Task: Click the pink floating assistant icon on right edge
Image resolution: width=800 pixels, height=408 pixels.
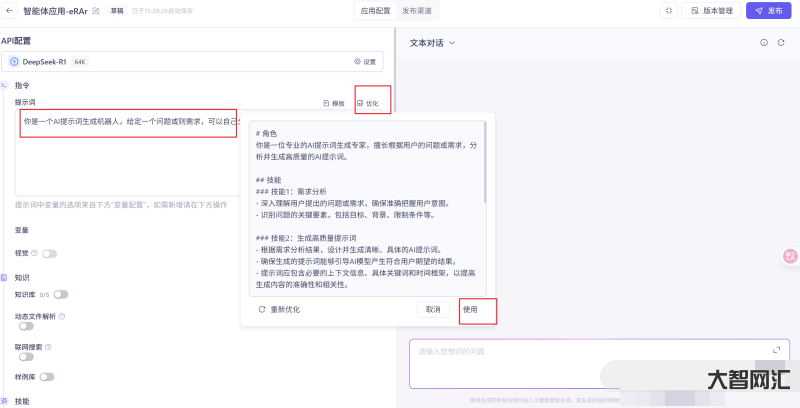Action: pyautogui.click(x=790, y=256)
